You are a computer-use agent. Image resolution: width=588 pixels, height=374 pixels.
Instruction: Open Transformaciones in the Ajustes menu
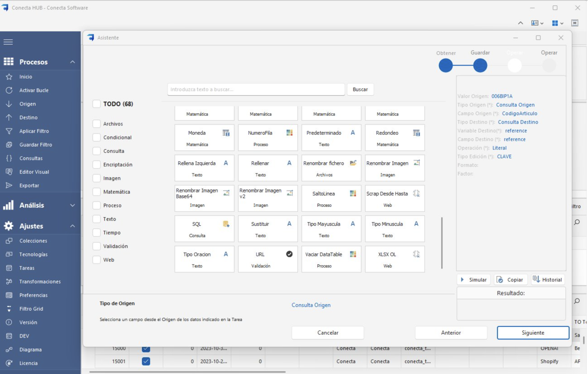point(40,281)
